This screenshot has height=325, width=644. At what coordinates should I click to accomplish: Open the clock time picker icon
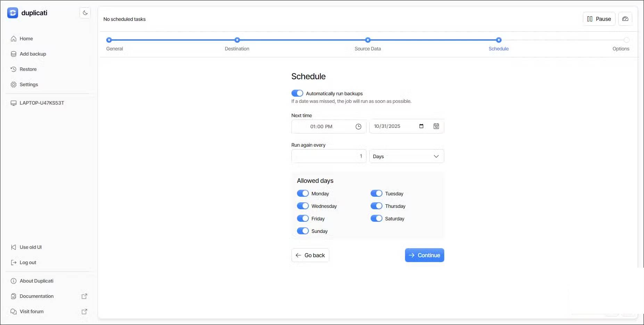(358, 127)
